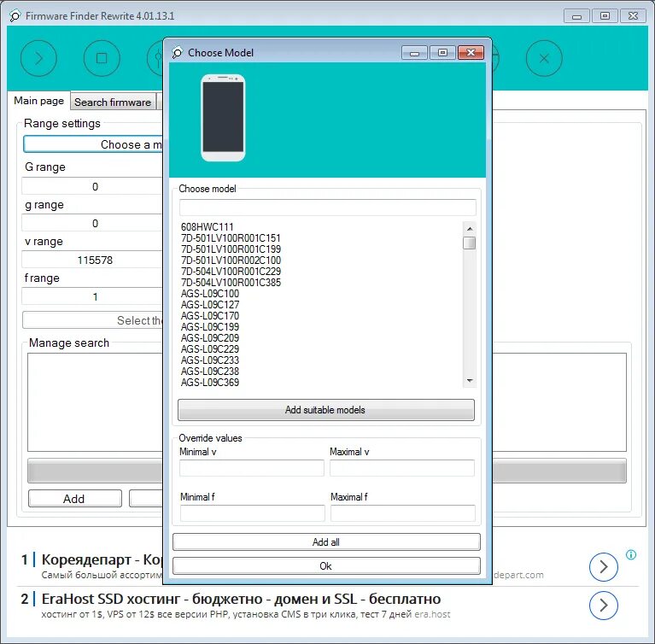The image size is (655, 644).
Task: Switch to the Search firmware tab
Action: pyautogui.click(x=113, y=102)
